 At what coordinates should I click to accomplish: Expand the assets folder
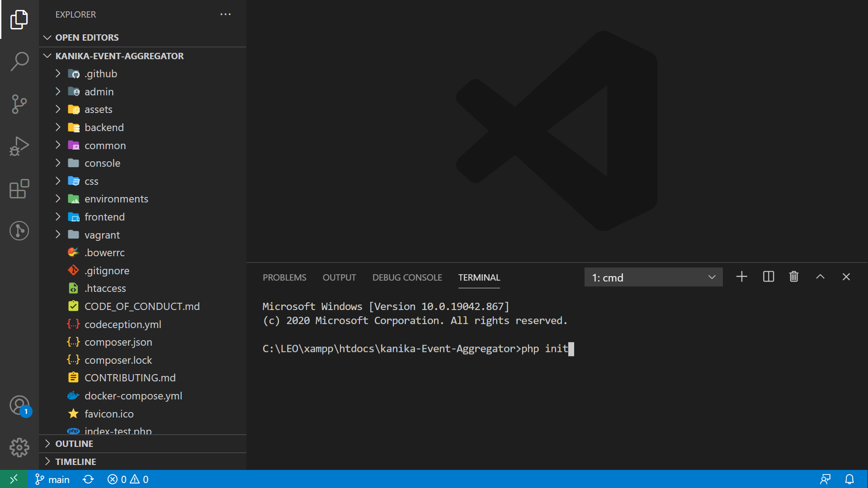[142, 109]
